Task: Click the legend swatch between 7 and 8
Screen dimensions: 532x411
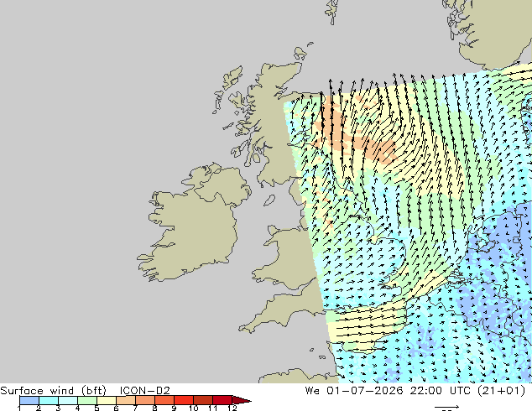Action: click(x=145, y=400)
